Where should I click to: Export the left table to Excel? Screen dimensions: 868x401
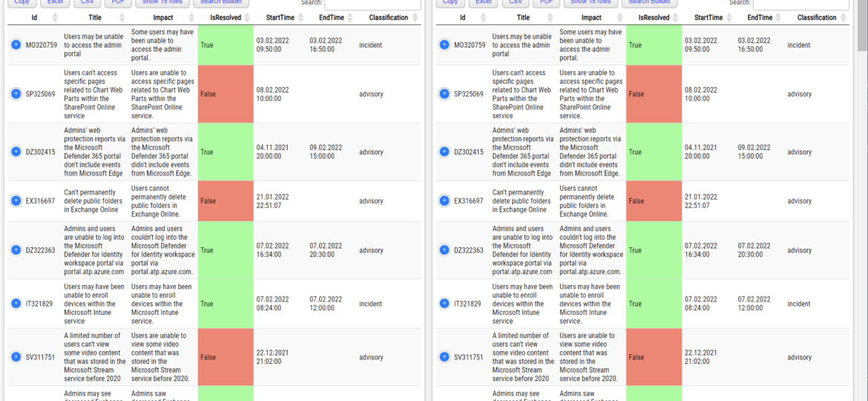pyautogui.click(x=55, y=3)
